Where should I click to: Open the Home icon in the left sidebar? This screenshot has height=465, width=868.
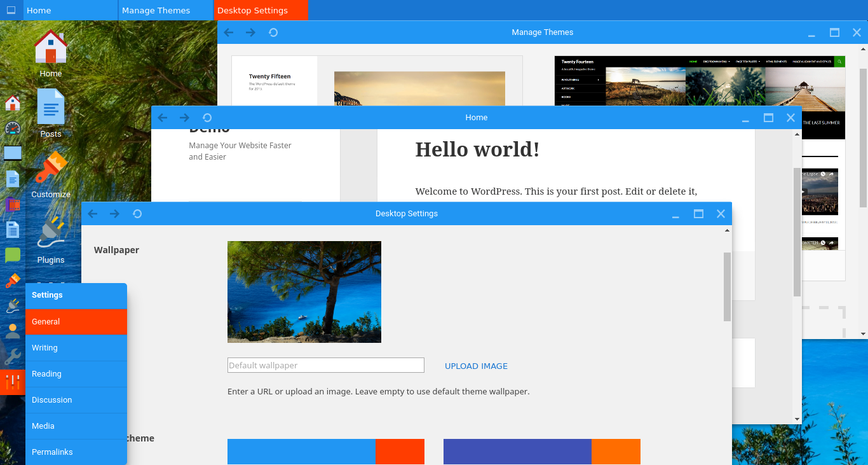tap(13, 103)
